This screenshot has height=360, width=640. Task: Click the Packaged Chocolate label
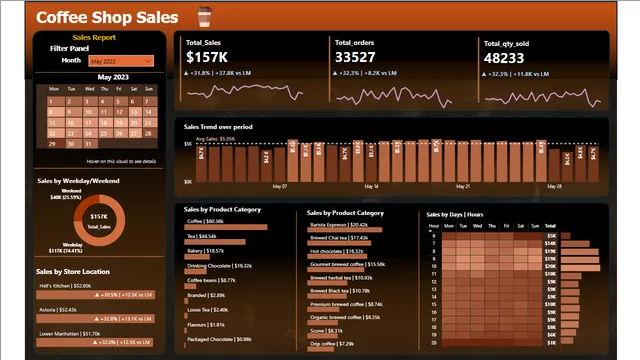(x=219, y=339)
